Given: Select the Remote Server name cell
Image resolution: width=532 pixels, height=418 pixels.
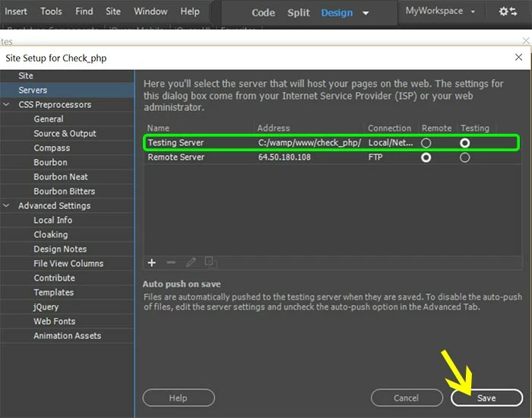Looking at the screenshot, I should click(x=176, y=157).
